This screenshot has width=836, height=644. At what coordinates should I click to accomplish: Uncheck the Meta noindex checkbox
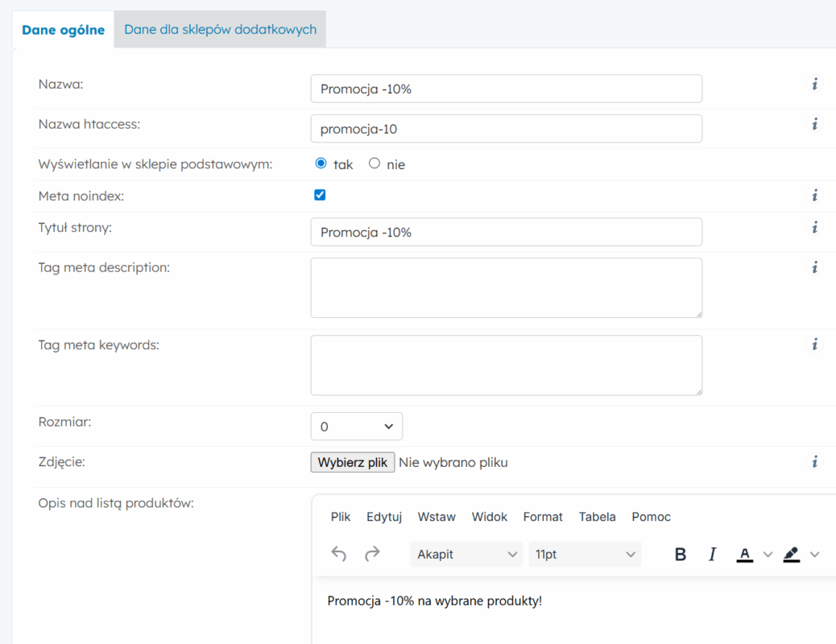320,195
